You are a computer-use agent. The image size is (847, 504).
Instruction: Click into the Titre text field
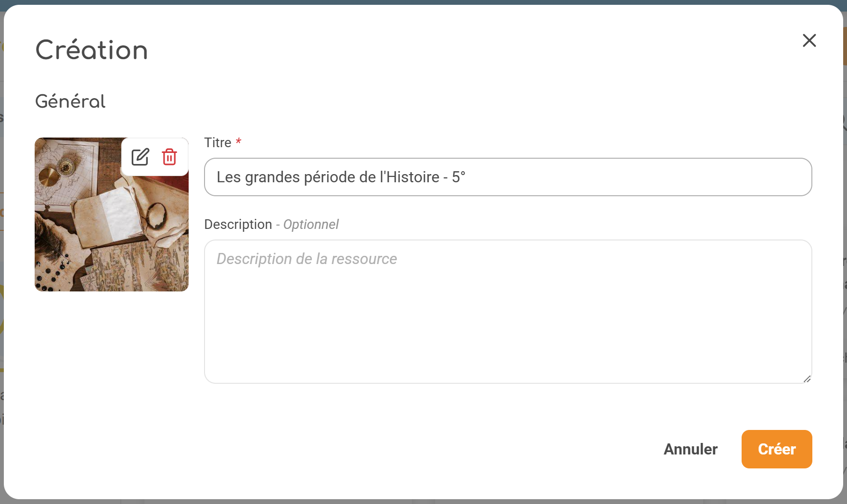[508, 177]
